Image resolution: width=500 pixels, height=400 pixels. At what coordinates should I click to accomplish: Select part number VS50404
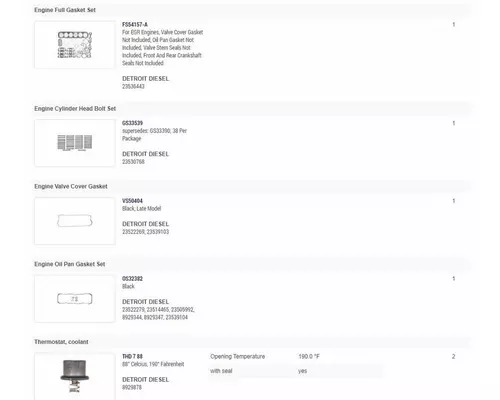tap(132, 201)
